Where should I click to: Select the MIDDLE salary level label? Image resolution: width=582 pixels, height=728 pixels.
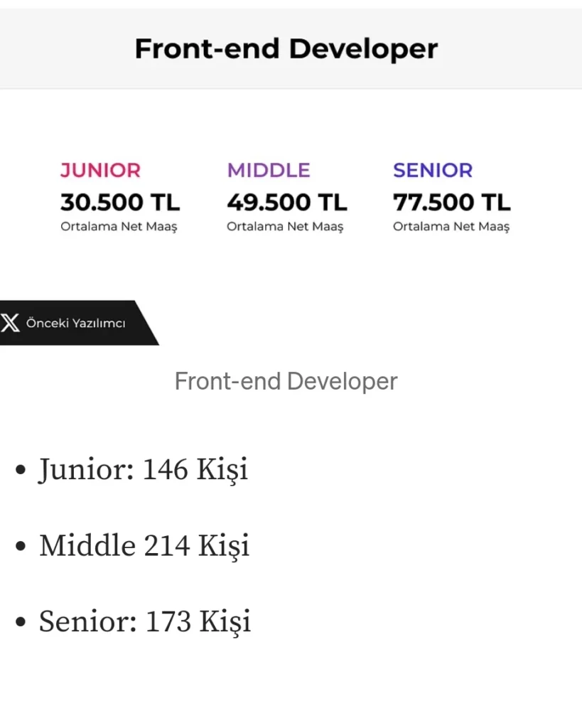pyautogui.click(x=269, y=171)
